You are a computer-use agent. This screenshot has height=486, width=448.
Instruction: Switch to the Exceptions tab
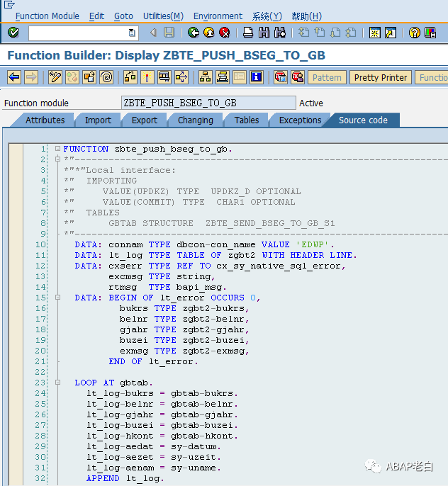click(x=300, y=120)
